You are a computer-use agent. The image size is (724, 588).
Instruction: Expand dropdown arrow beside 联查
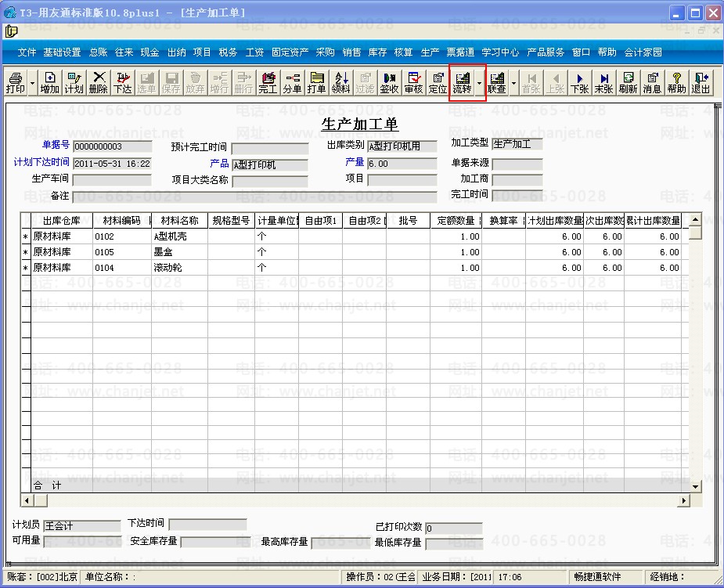pos(513,83)
